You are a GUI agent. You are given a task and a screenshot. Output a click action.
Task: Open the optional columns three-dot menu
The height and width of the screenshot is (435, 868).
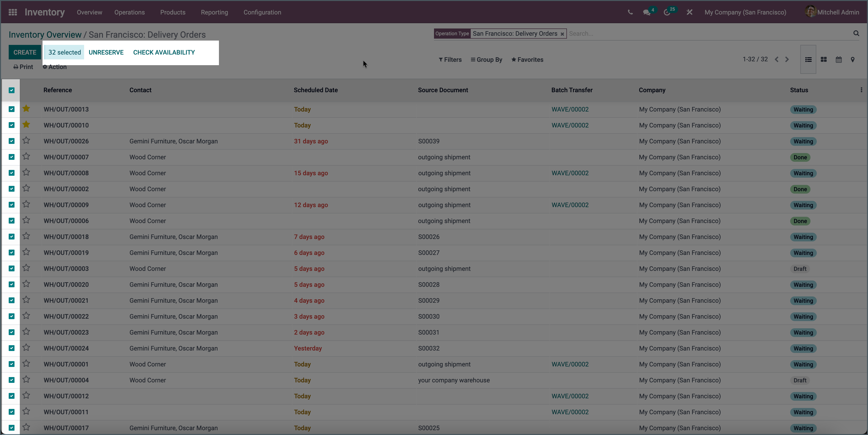pos(861,90)
